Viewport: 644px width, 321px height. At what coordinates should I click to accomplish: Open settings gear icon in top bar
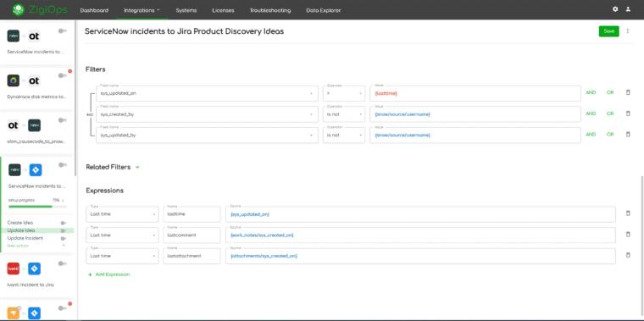coord(615,9)
